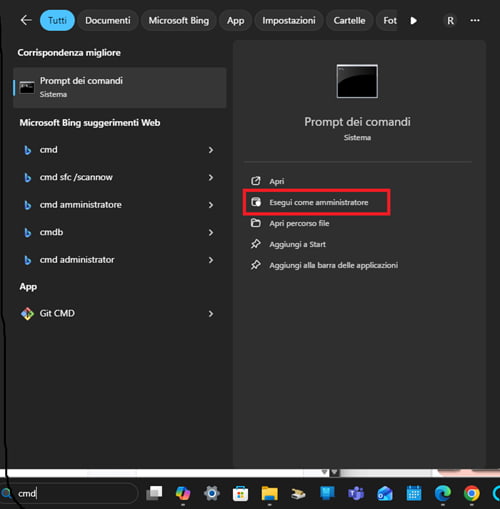
Task: Click Bing icon next to cmdb
Action: tap(28, 232)
